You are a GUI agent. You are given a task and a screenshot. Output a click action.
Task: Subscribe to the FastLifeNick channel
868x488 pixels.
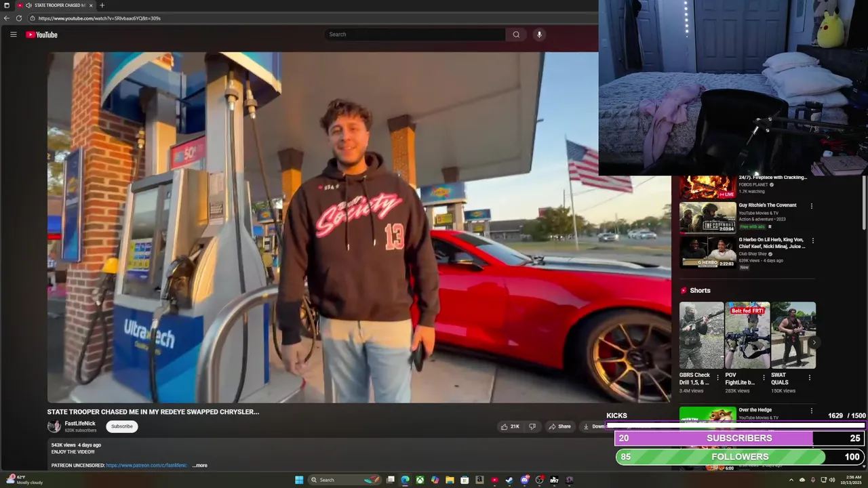click(122, 426)
